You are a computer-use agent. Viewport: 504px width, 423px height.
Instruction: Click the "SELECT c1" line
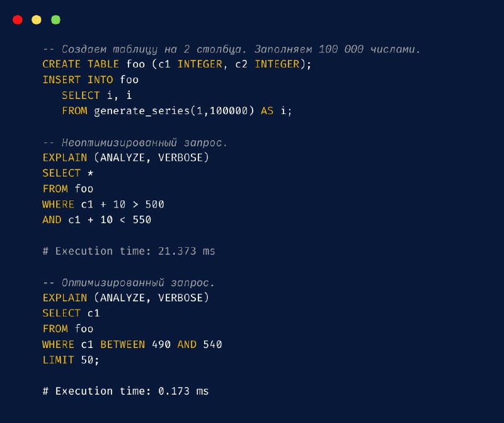click(x=71, y=313)
